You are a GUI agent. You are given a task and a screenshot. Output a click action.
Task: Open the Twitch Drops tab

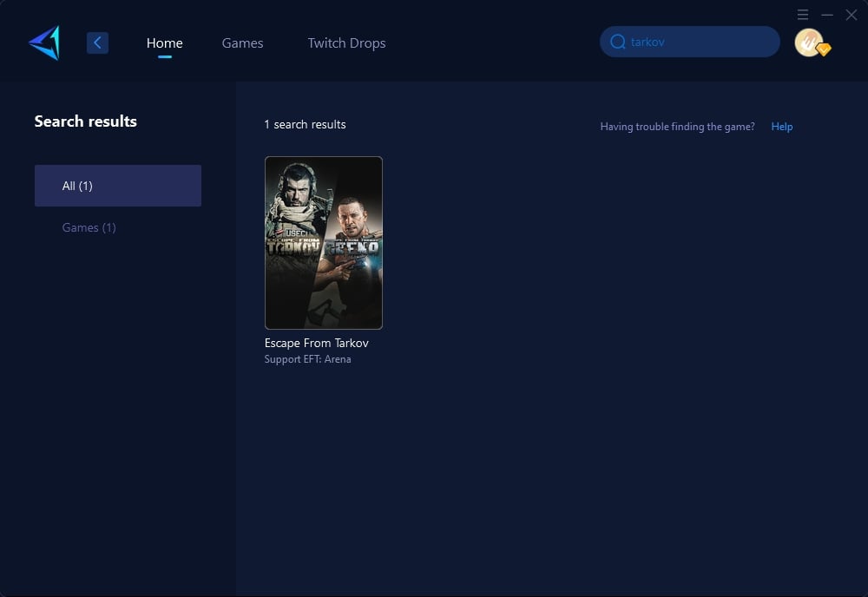pos(346,43)
